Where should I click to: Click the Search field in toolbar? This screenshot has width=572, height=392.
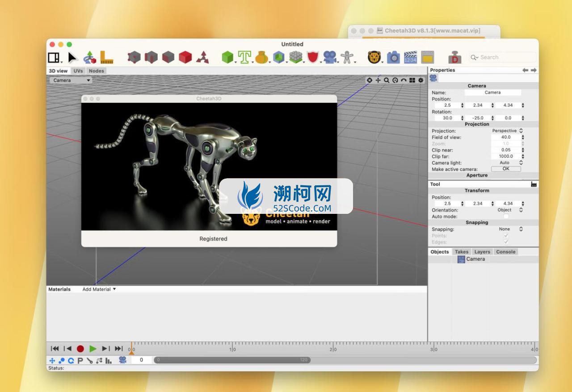click(502, 57)
